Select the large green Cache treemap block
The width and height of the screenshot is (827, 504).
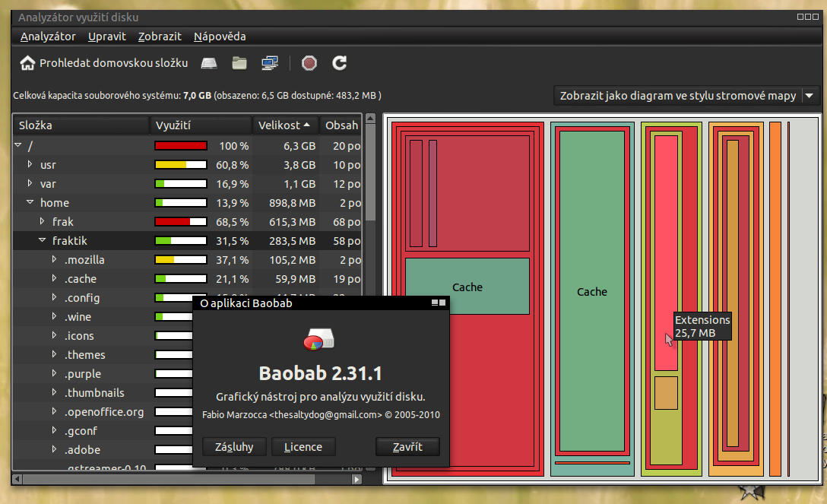click(592, 291)
